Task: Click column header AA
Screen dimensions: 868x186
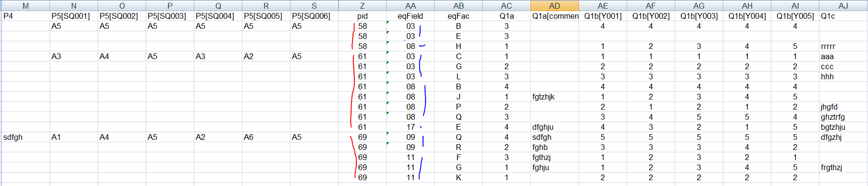Action: [410, 6]
